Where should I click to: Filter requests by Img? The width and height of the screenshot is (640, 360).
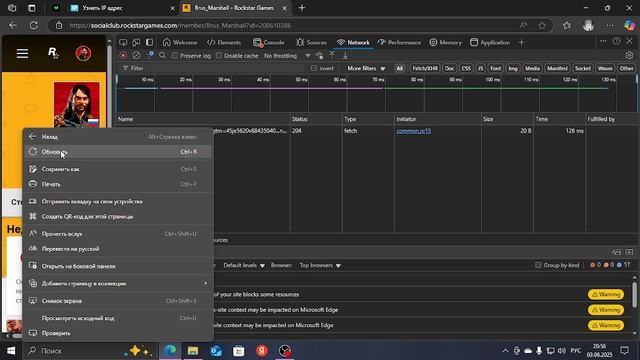pyautogui.click(x=513, y=68)
